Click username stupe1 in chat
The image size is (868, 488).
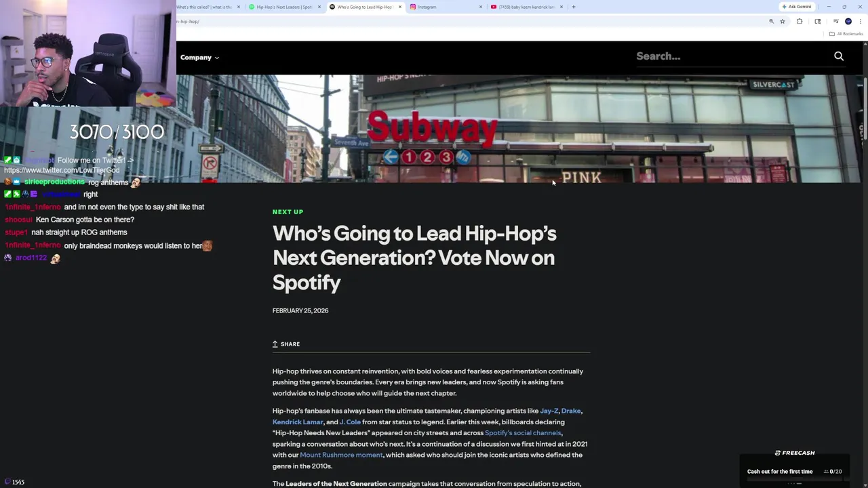16,232
